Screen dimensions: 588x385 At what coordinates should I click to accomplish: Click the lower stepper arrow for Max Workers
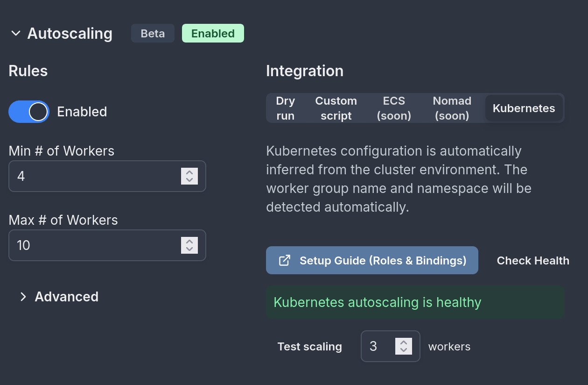pyautogui.click(x=189, y=248)
